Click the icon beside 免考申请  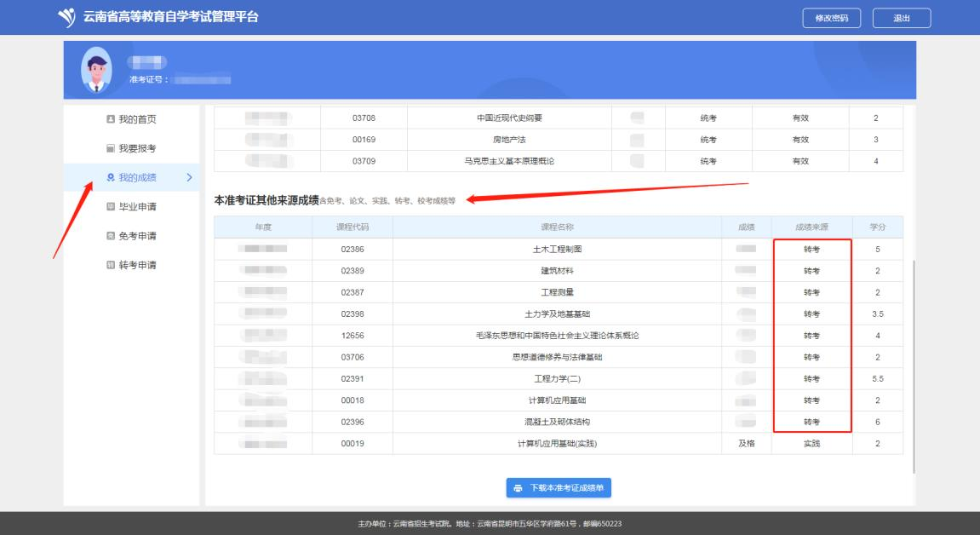point(109,236)
